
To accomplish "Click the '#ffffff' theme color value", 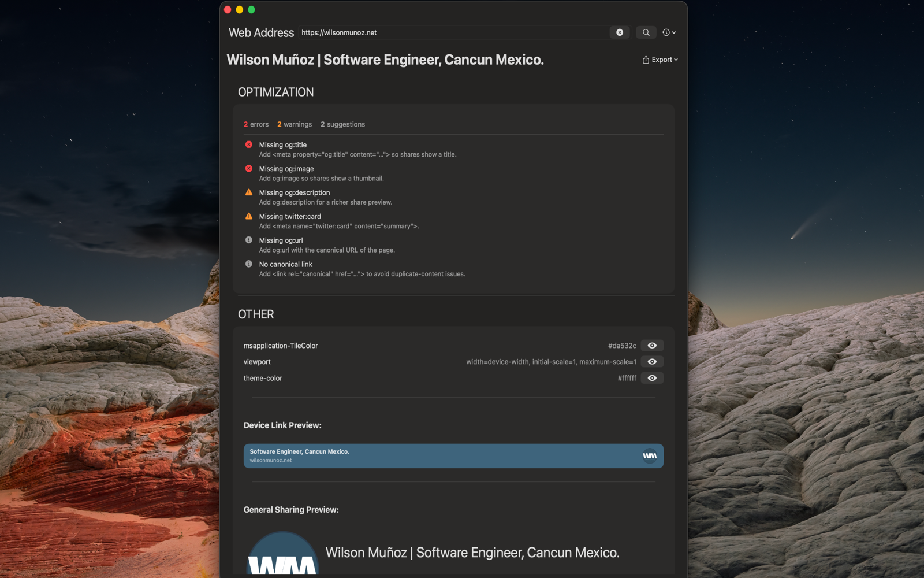I will [627, 378].
